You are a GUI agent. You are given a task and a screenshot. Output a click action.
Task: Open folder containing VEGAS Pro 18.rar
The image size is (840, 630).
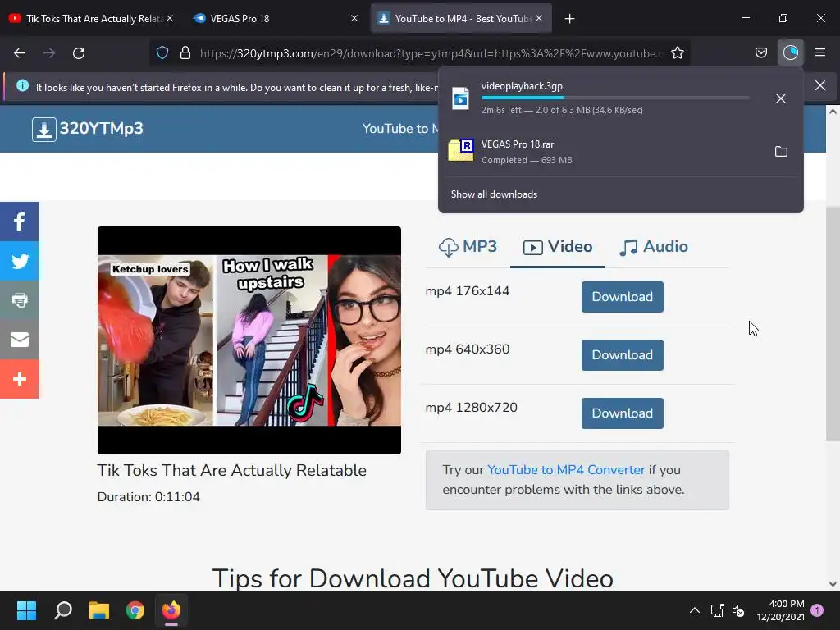tap(781, 152)
